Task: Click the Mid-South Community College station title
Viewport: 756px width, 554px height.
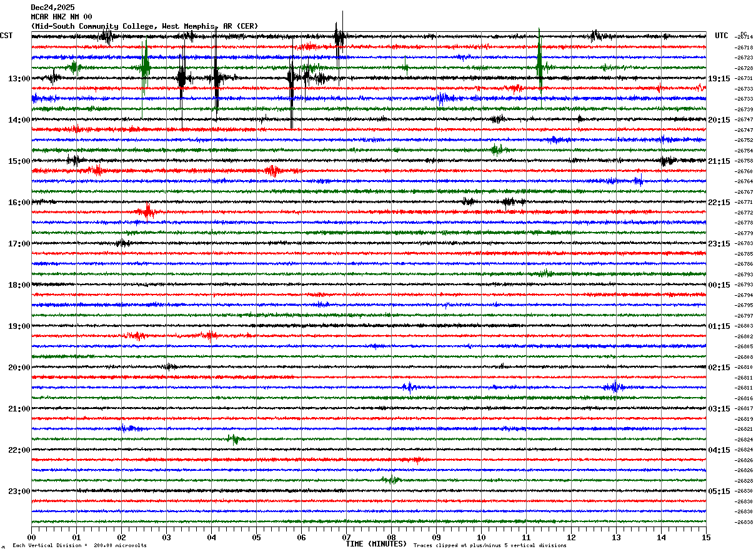Action: (144, 26)
